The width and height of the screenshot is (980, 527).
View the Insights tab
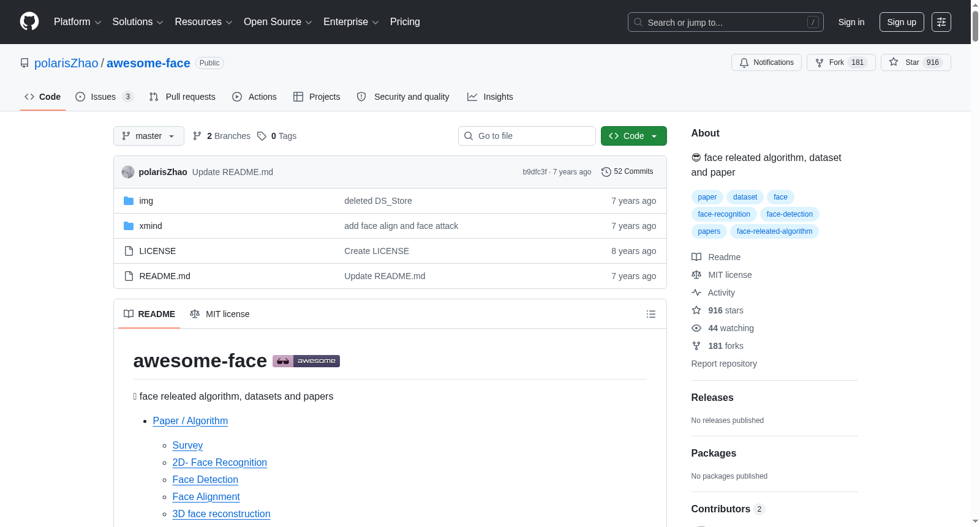490,97
